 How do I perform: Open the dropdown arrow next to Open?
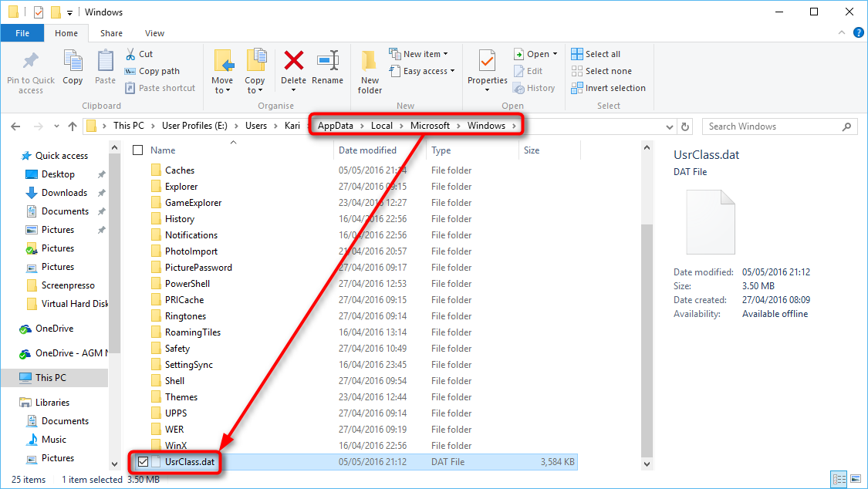click(556, 54)
